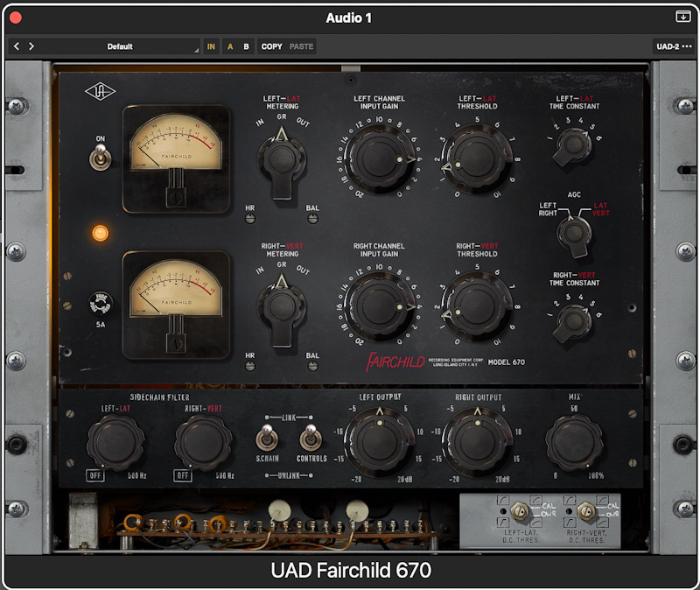Click the Left-Lat Sidechain Filter knob
Image resolution: width=700 pixels, height=590 pixels.
pos(115,442)
